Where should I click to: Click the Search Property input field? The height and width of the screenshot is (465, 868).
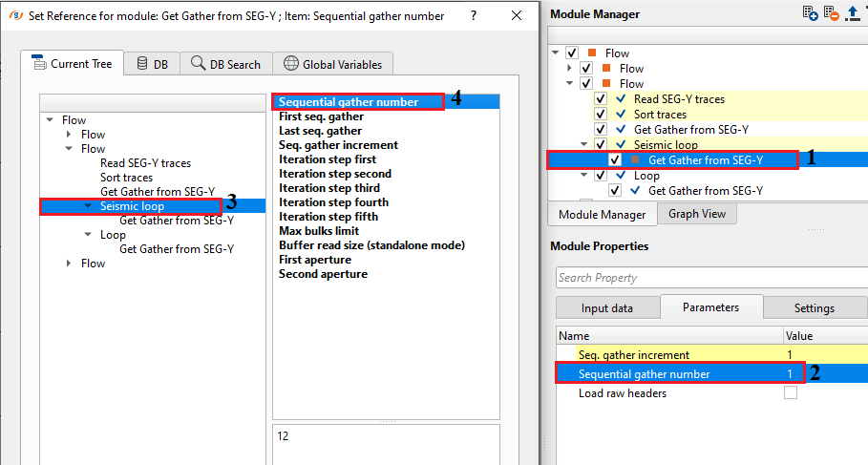click(x=712, y=278)
